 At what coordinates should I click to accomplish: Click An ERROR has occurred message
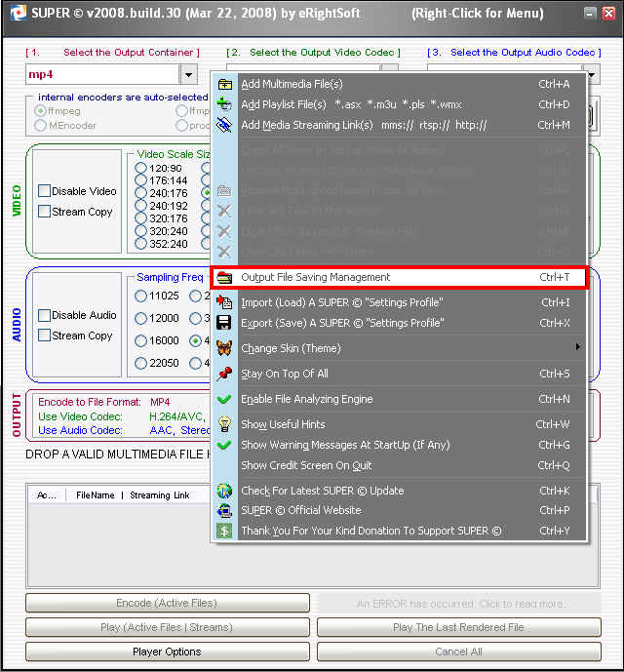pyautogui.click(x=459, y=604)
